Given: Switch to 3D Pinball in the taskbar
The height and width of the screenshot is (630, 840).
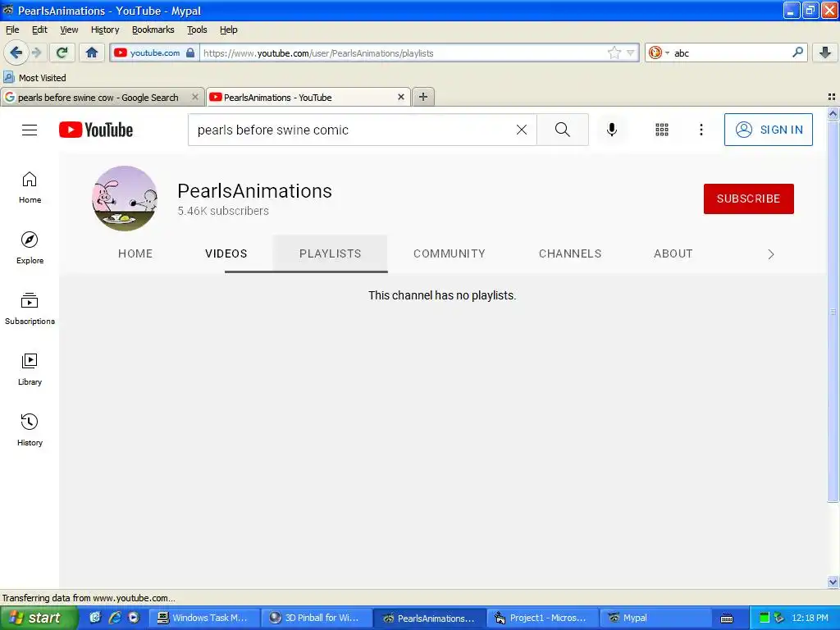Looking at the screenshot, I should [x=316, y=618].
